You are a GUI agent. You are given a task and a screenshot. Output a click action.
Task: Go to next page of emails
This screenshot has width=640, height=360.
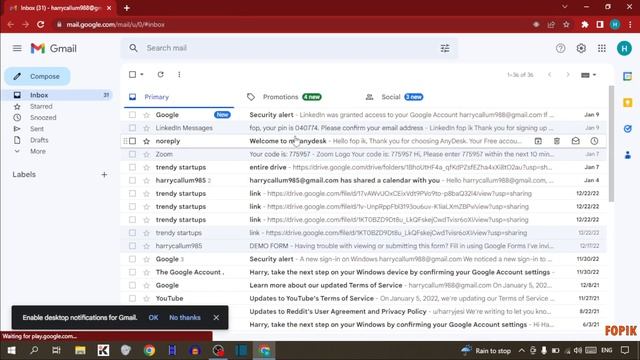568,75
